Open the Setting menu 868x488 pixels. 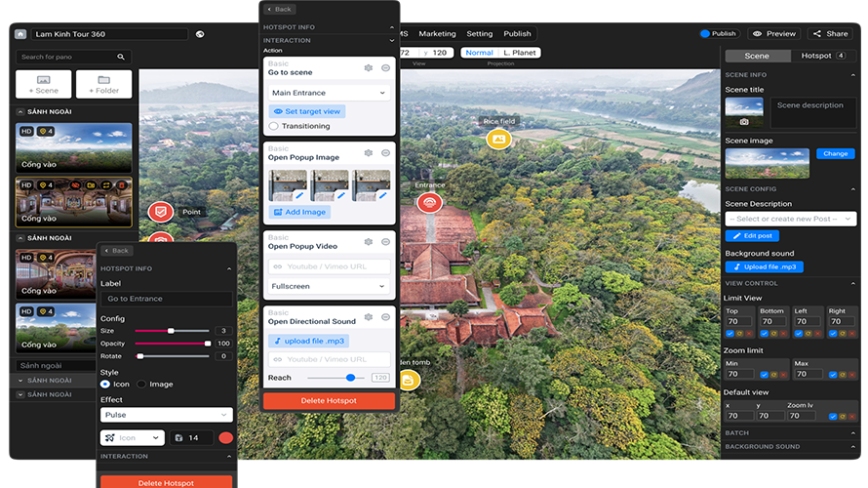pos(480,34)
